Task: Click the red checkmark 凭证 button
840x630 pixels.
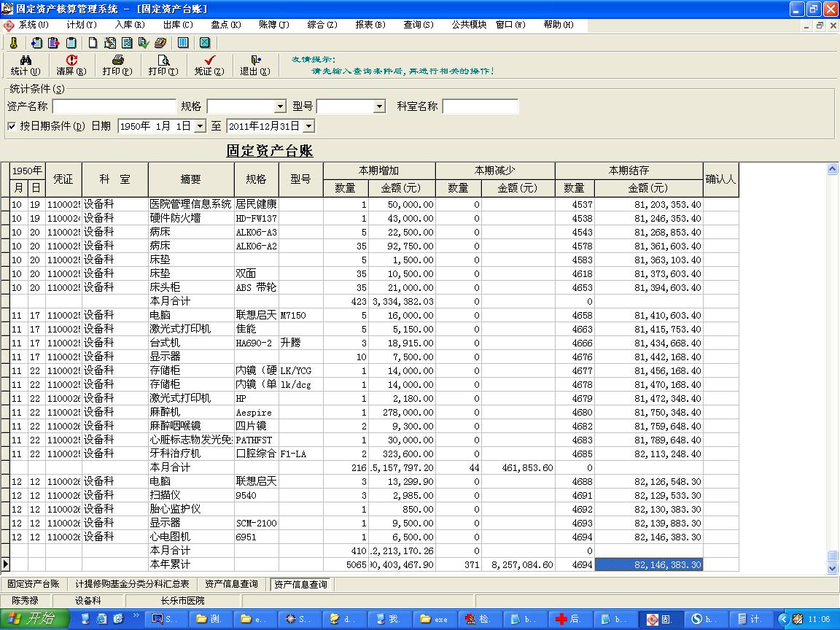Action: click(209, 65)
